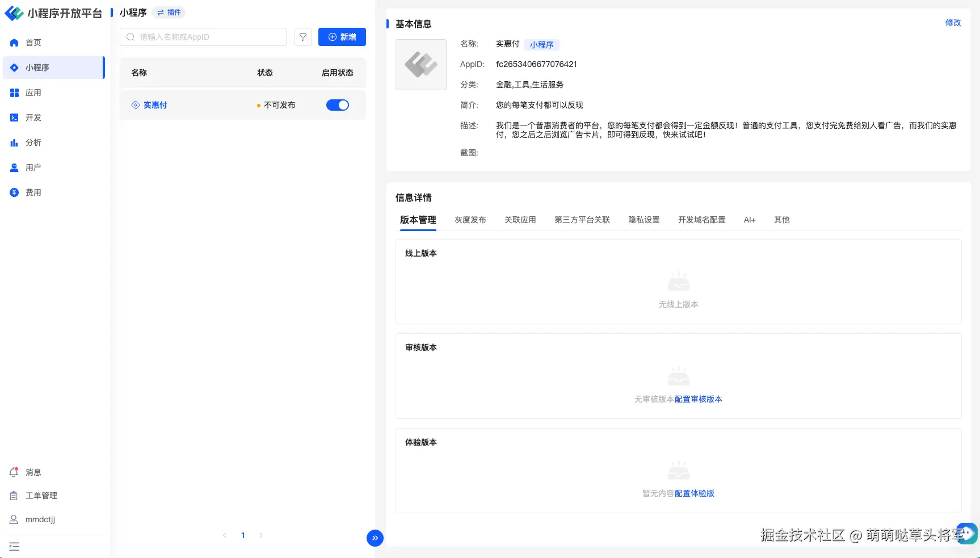Go to next page with right pagination arrow
Viewport: 980px width, 558px height.
(261, 535)
